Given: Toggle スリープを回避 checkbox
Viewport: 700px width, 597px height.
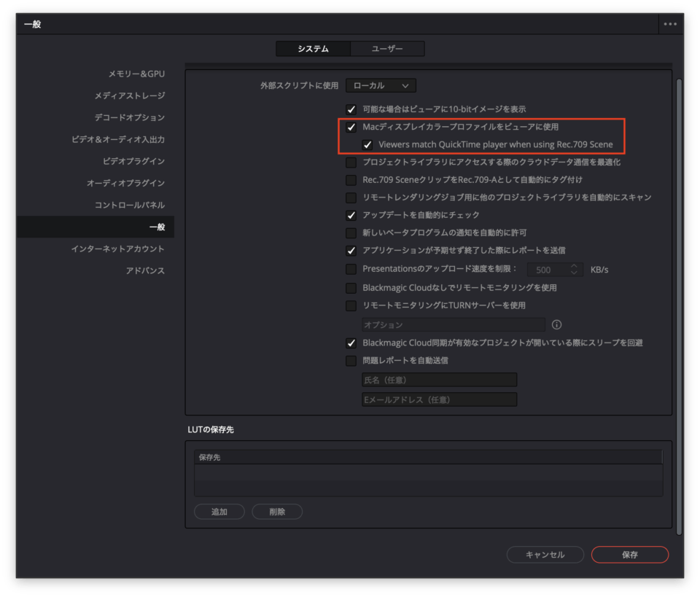Looking at the screenshot, I should (351, 343).
